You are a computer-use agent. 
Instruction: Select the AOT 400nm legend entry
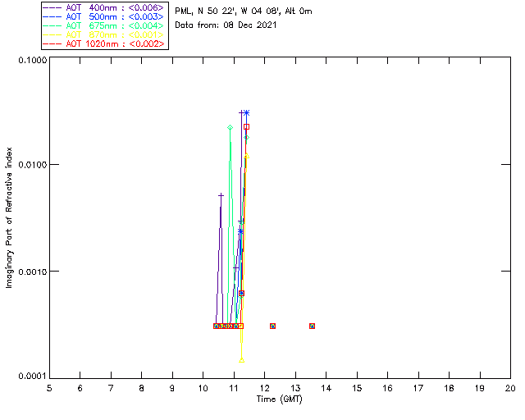(105, 7)
